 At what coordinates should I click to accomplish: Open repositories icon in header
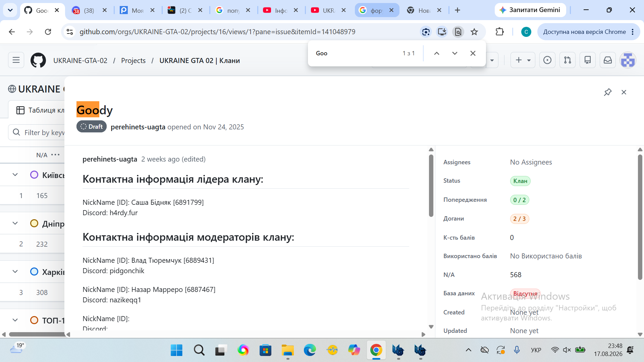588,60
